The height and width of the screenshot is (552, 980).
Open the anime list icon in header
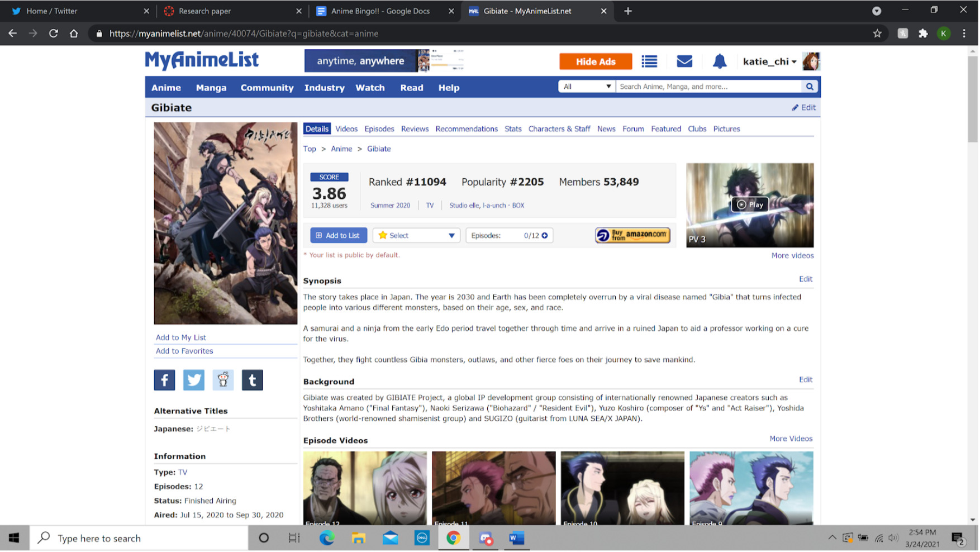tap(650, 61)
